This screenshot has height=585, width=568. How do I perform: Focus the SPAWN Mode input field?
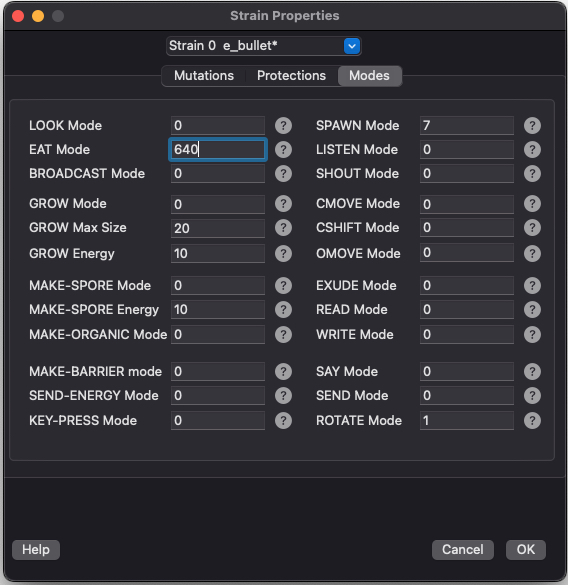[x=466, y=126]
